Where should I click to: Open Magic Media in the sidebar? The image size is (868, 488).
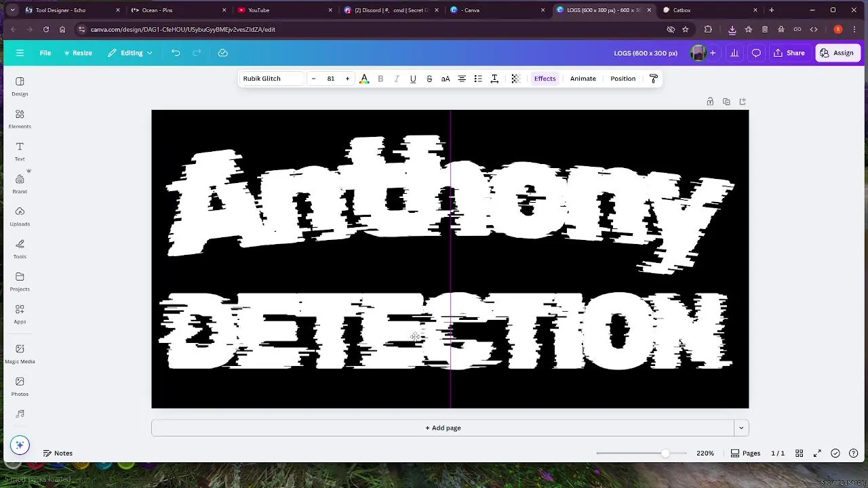tap(20, 354)
